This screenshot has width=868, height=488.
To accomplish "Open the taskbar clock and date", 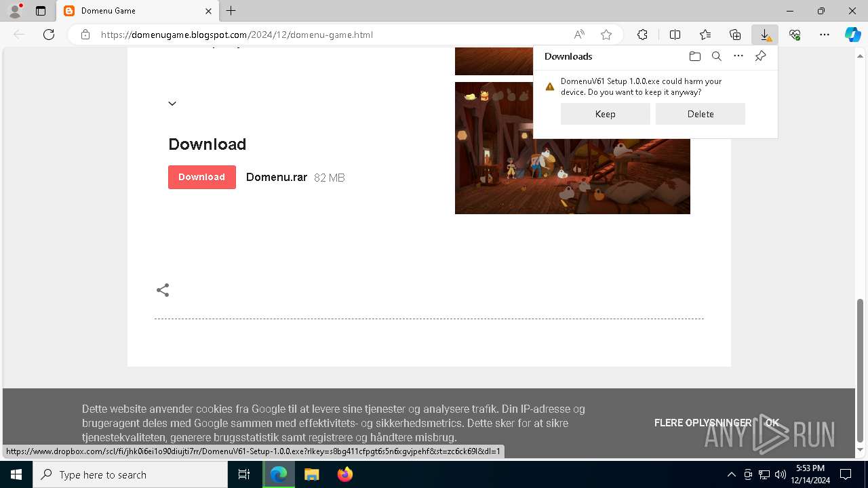I will tap(810, 474).
